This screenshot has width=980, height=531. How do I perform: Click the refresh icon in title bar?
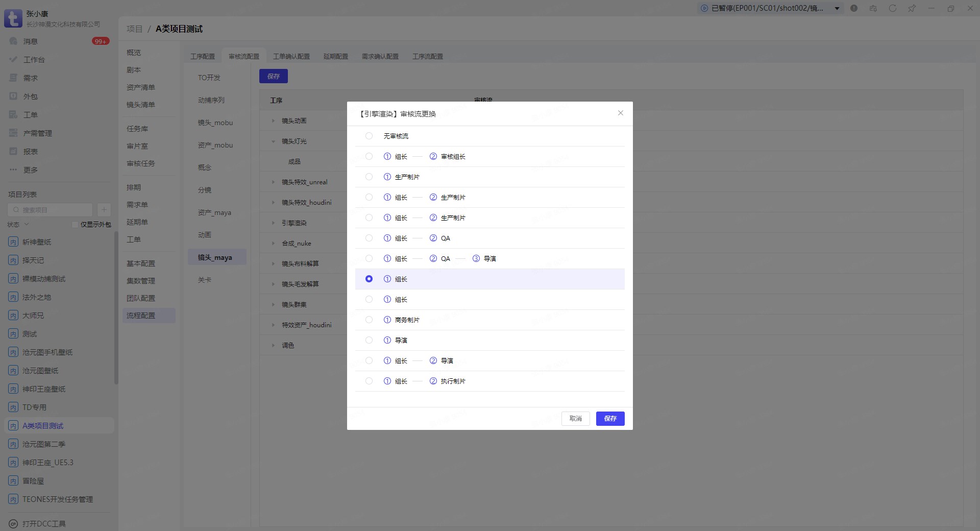point(892,8)
